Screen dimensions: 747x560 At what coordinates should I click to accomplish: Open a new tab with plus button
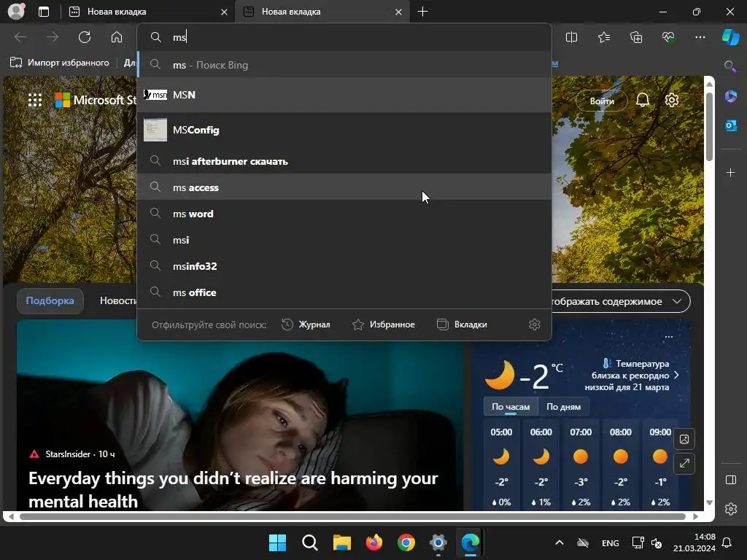tap(422, 12)
